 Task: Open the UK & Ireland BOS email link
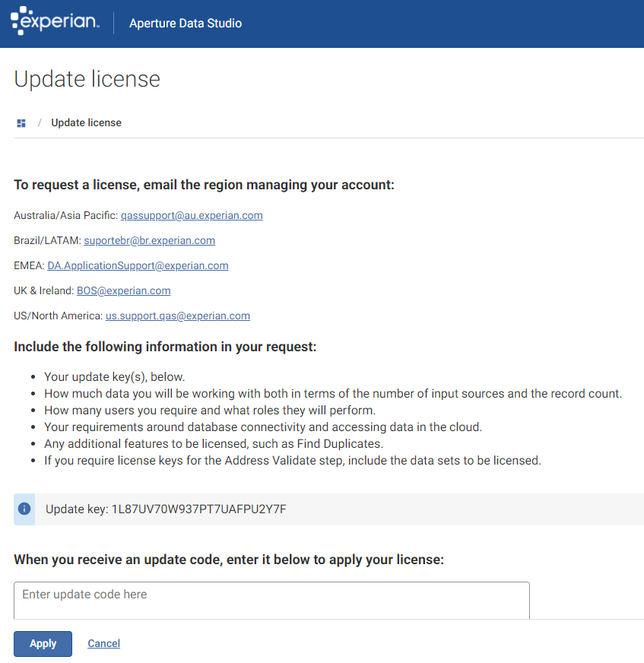tap(123, 290)
